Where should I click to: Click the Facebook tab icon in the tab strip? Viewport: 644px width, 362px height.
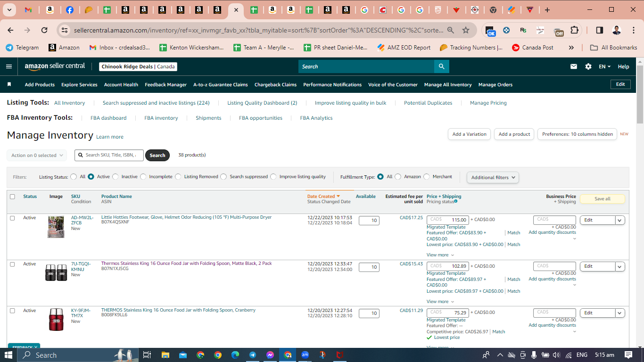70,10
